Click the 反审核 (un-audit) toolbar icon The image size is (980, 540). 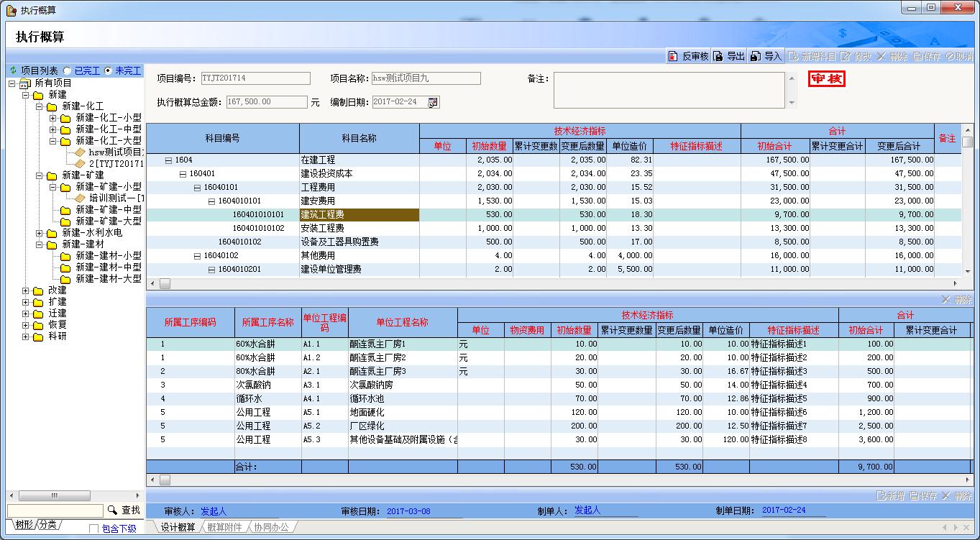[x=673, y=56]
